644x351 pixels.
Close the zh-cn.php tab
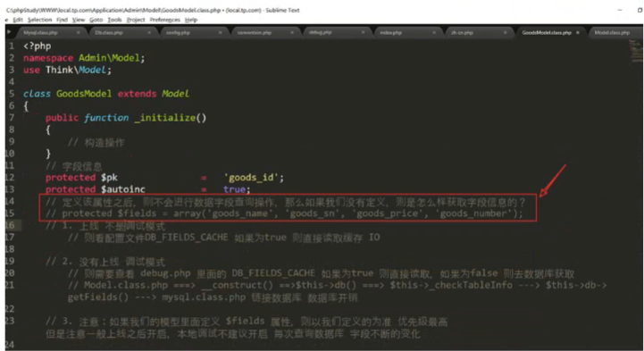[506, 32]
